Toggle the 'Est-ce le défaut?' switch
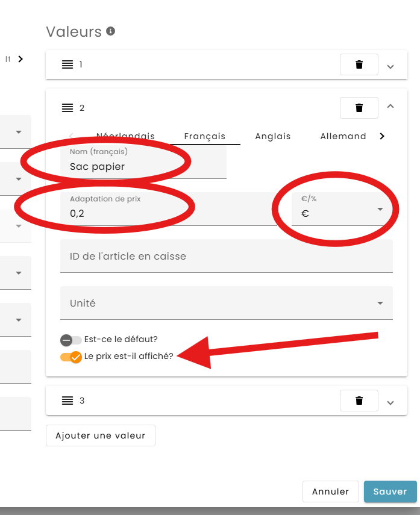The width and height of the screenshot is (420, 515). [x=71, y=340]
